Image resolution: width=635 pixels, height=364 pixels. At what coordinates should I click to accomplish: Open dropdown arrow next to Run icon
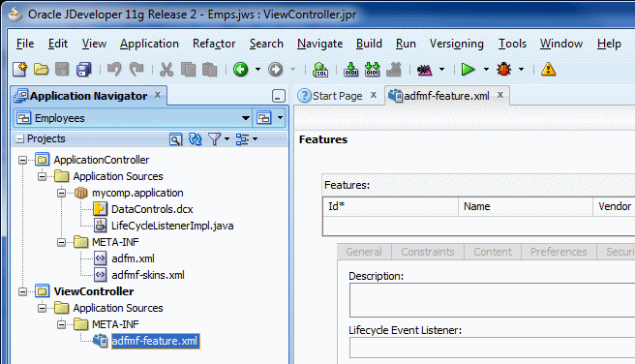point(486,70)
